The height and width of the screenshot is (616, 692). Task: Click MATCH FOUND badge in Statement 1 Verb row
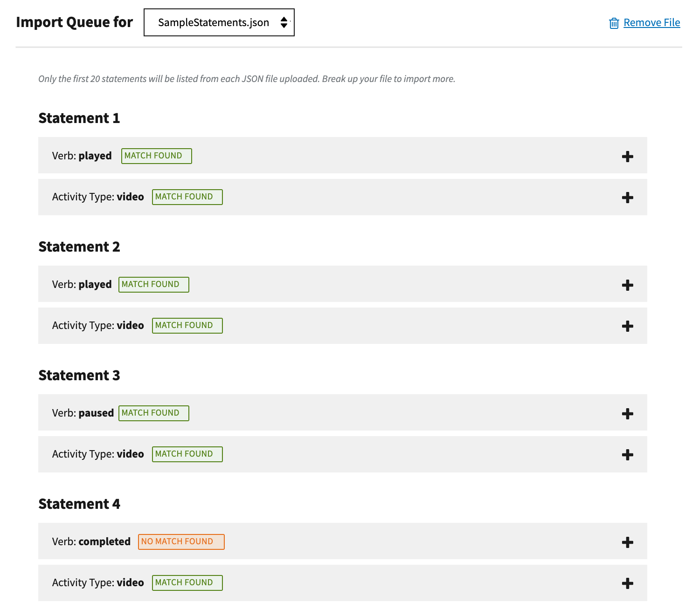(x=156, y=156)
